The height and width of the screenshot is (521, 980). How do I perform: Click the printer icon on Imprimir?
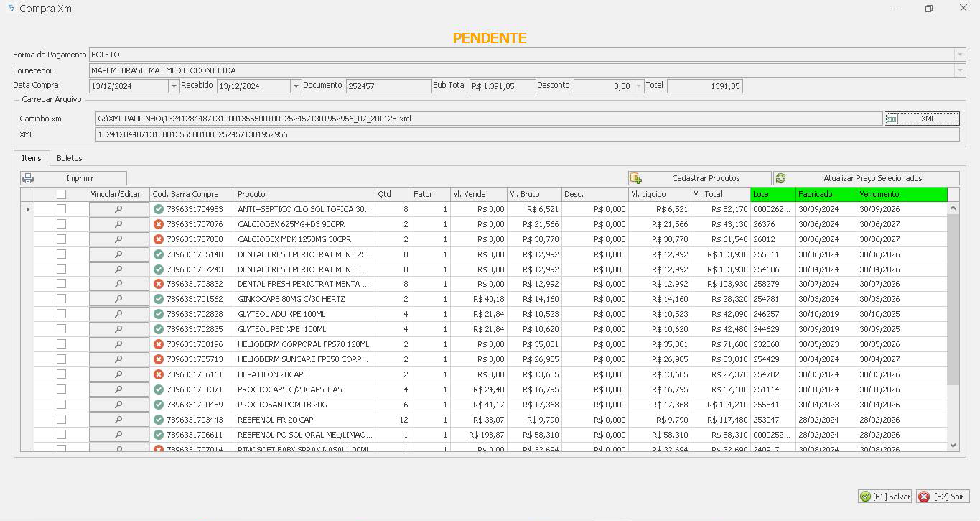click(x=28, y=178)
